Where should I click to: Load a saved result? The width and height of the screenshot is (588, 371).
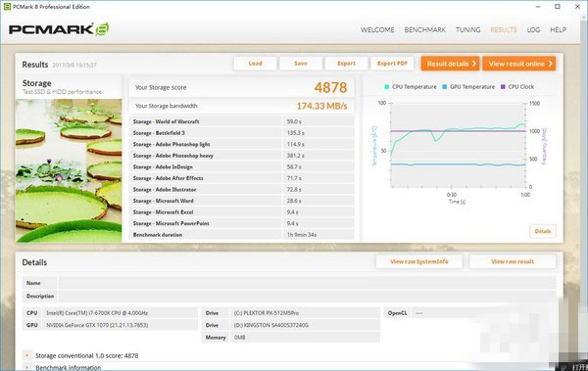pos(255,64)
